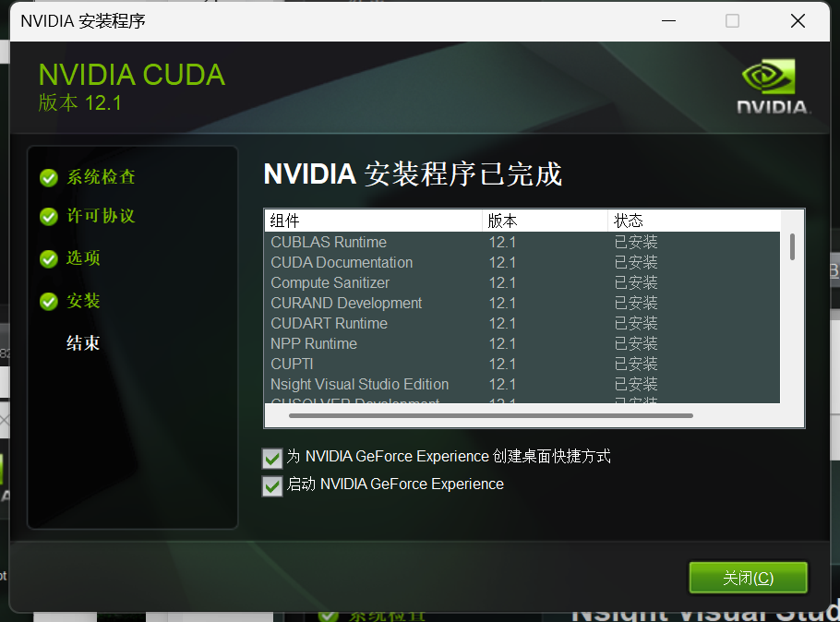Select the 选项 step label
The image size is (840, 622).
point(83,258)
